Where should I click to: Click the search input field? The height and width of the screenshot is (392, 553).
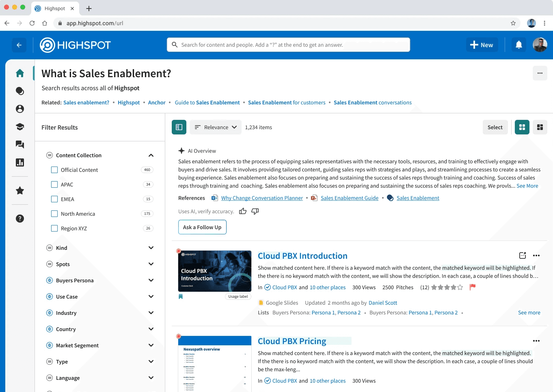(288, 45)
